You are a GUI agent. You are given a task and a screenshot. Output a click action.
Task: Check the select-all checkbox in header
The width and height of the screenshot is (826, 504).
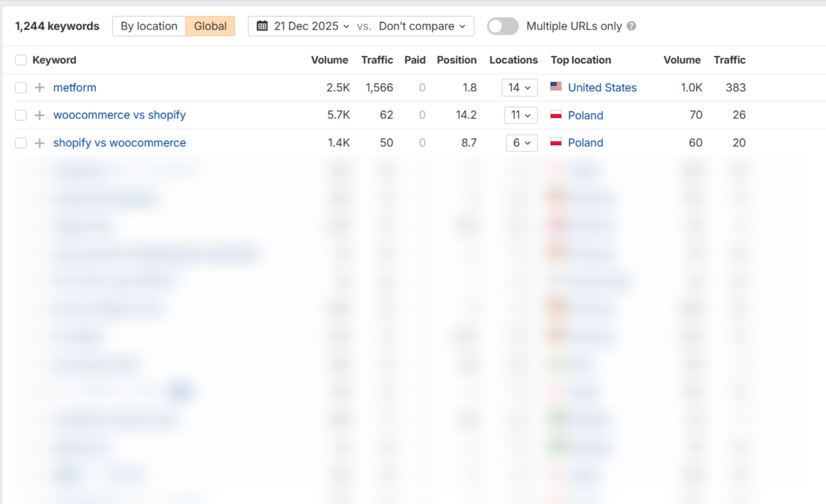21,60
